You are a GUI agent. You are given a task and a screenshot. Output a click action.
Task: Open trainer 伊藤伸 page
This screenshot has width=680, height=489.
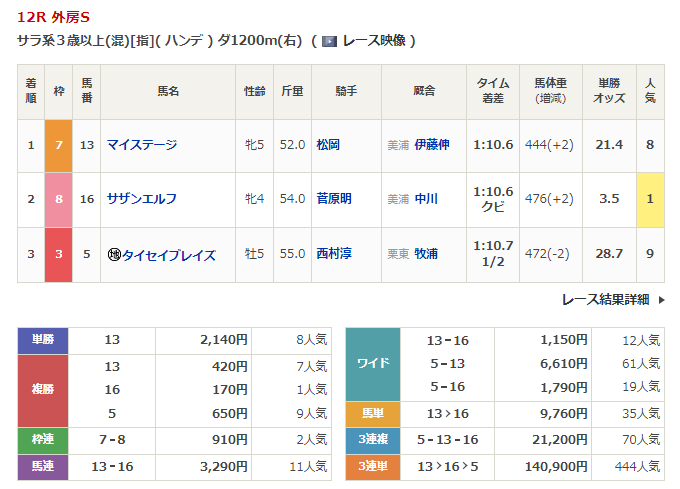[x=432, y=145]
